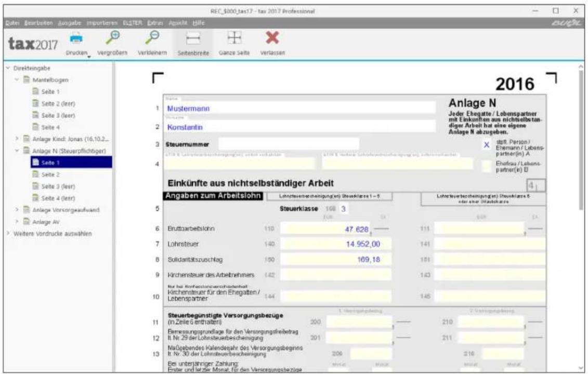Zoom out with Verkleinern magnifier

click(x=152, y=38)
